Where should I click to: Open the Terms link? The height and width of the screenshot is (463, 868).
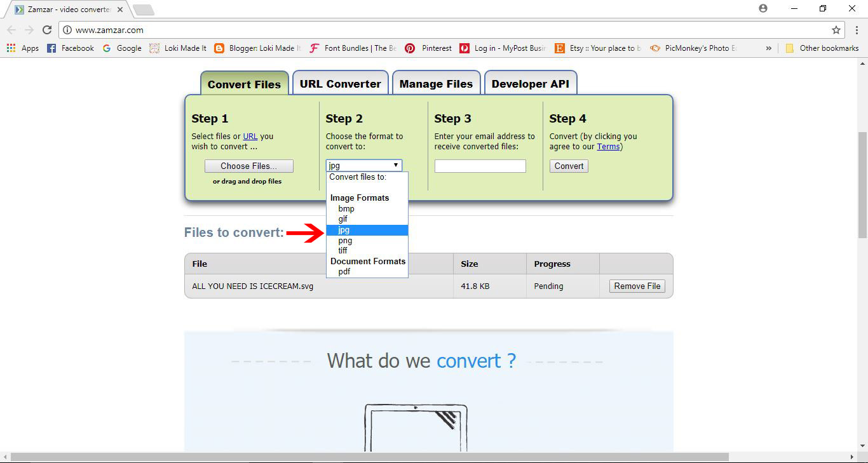pyautogui.click(x=608, y=146)
